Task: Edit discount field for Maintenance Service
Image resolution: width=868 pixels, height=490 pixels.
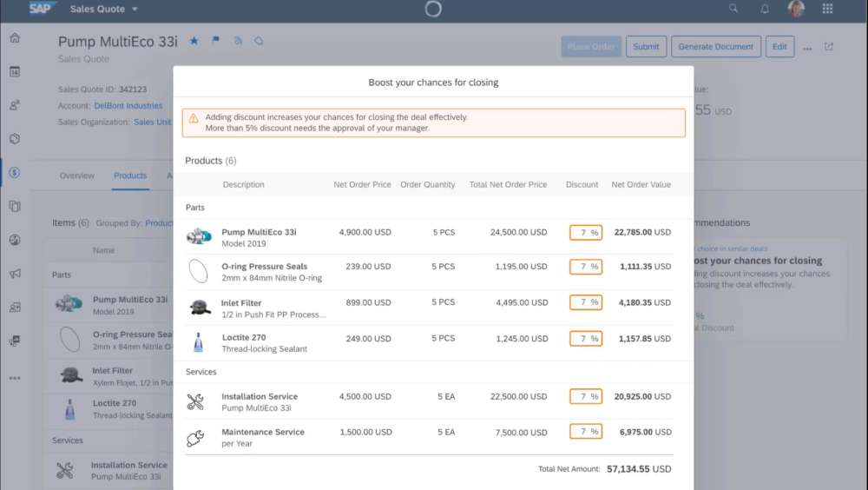Action: click(586, 431)
